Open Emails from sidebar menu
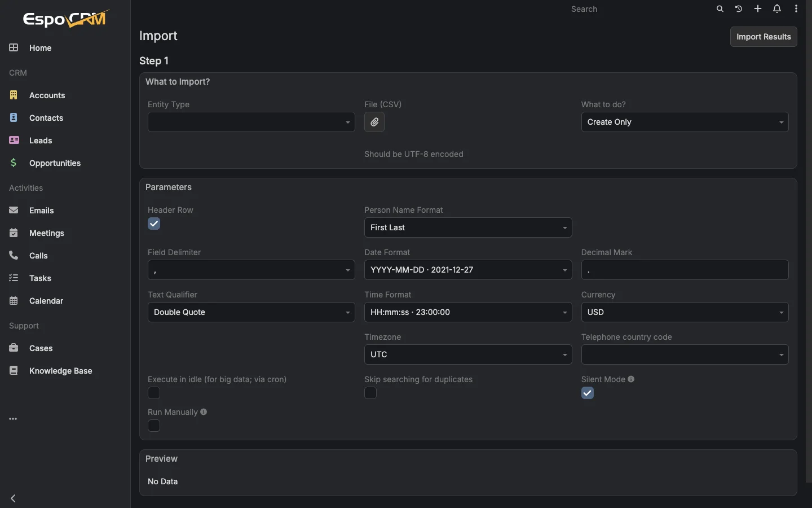812x508 pixels. click(65, 211)
